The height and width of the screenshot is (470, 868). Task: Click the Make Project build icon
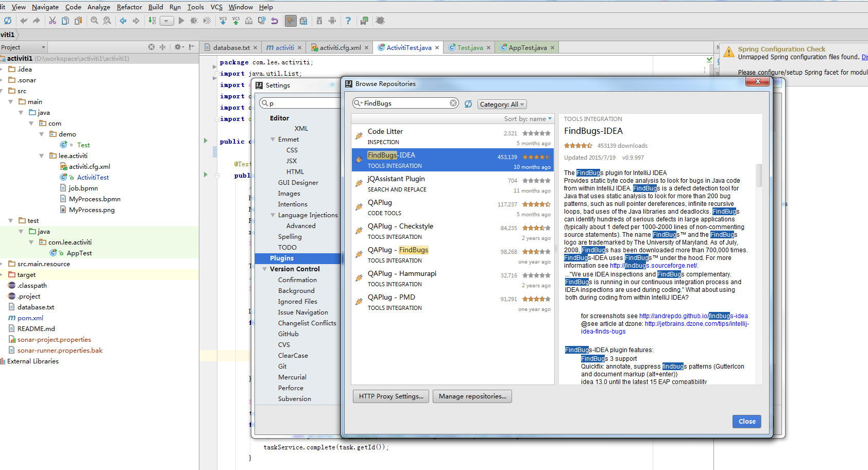click(x=152, y=21)
